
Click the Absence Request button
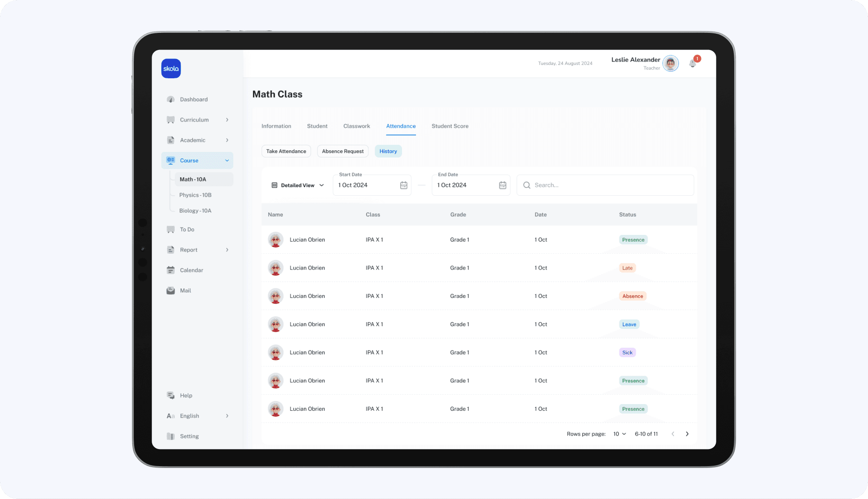343,152
